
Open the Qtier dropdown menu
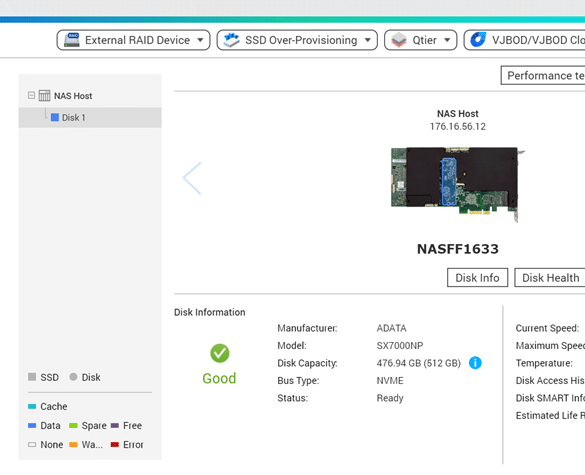pyautogui.click(x=420, y=40)
